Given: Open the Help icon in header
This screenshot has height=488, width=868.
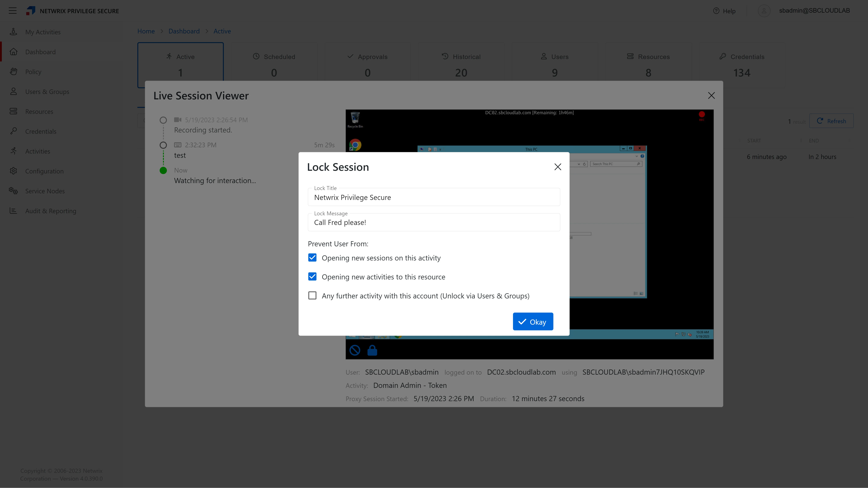Looking at the screenshot, I should coord(716,11).
